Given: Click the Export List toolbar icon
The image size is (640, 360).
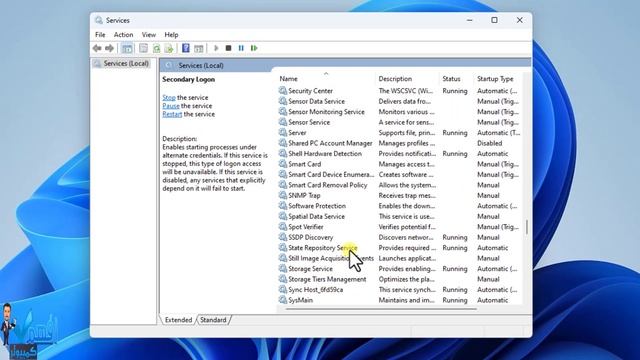Looking at the screenshot, I should (169, 48).
